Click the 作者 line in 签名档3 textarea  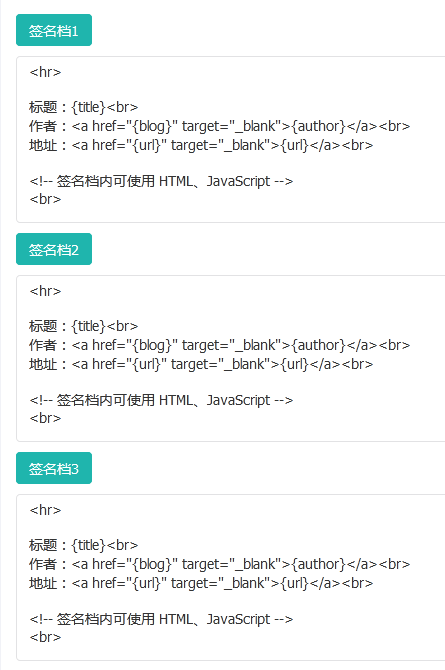[219, 564]
